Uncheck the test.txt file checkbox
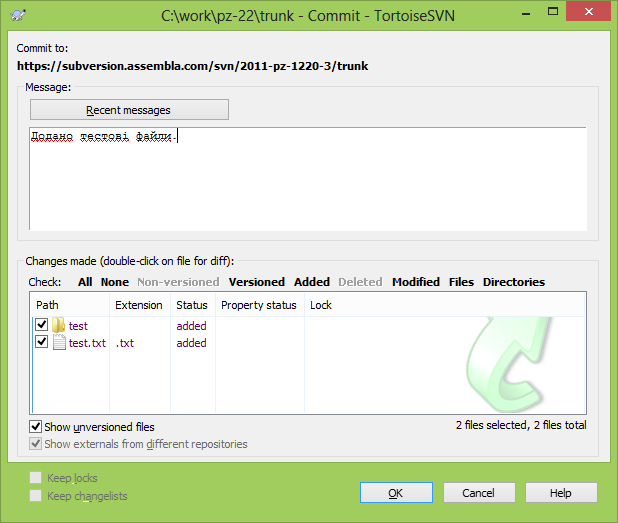 [x=41, y=341]
